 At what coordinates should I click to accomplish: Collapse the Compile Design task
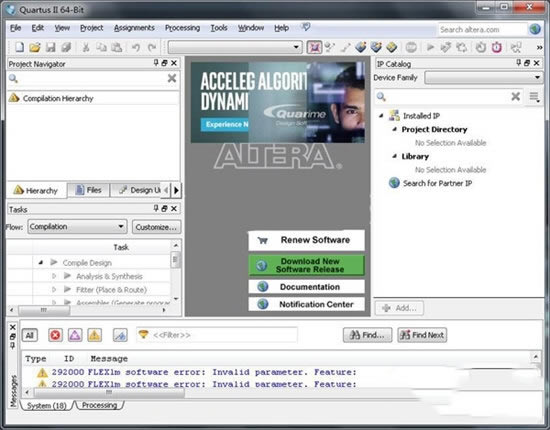[41, 262]
